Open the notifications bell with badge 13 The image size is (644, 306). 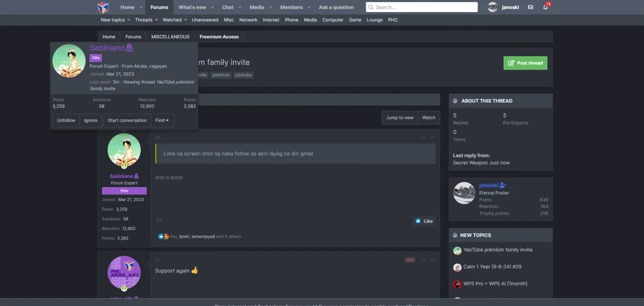coord(545,7)
